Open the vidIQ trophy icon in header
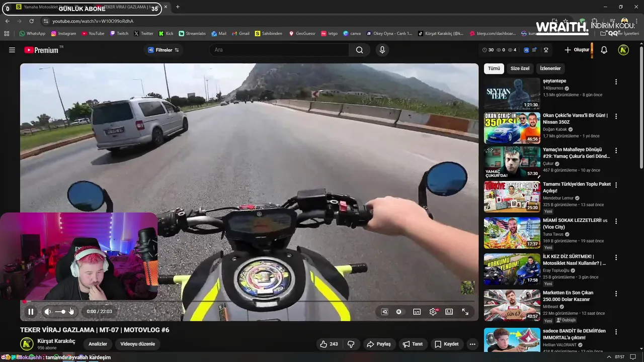644x362 pixels. tap(546, 50)
